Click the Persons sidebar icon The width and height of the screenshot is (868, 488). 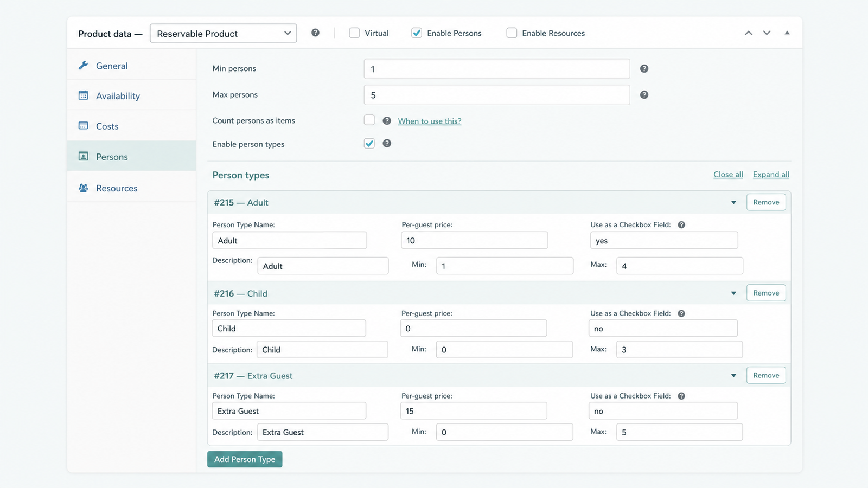[83, 156]
